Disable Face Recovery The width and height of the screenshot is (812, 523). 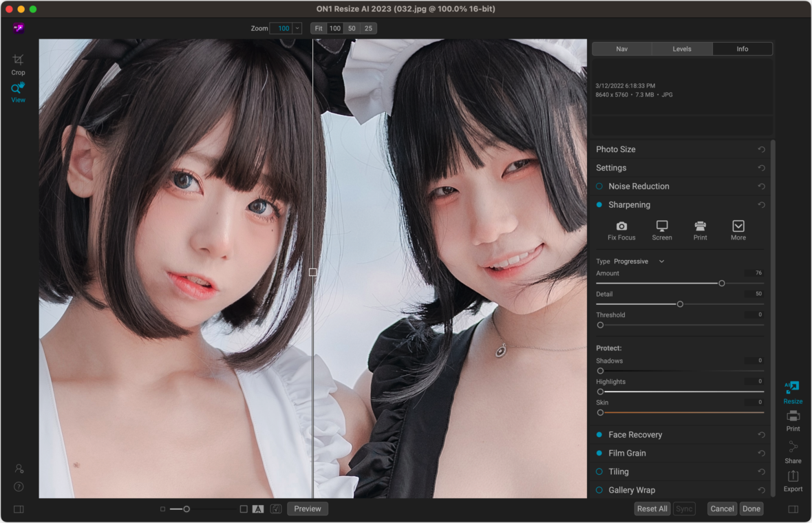[599, 434]
